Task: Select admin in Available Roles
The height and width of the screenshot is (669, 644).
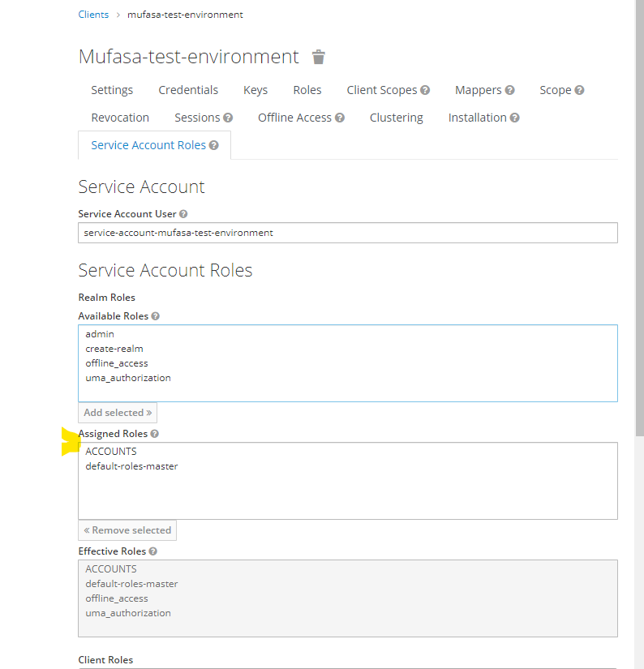Action: coord(100,334)
